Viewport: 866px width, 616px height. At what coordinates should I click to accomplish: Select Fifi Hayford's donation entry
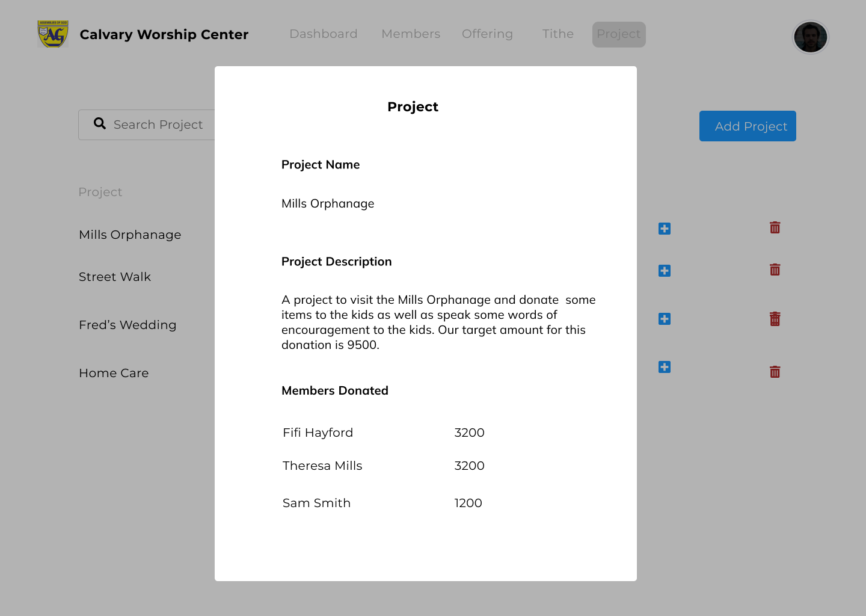(x=318, y=433)
